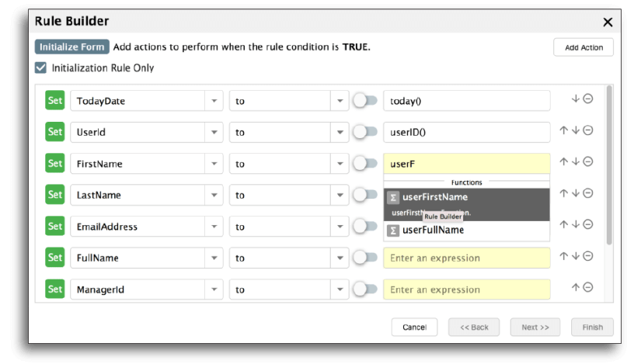
Task: Move FirstName action down
Action: [576, 161]
